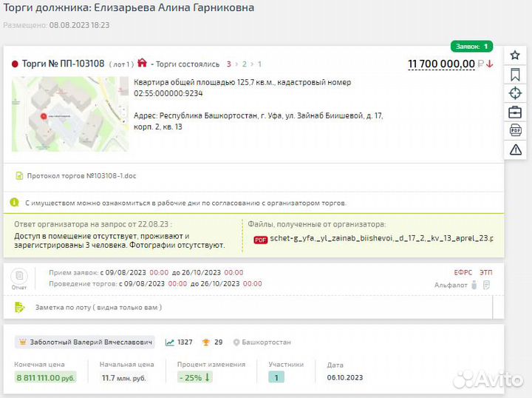Click the document icon right of Альфалот
Screen dimensions: 532x398
[x=486, y=285]
